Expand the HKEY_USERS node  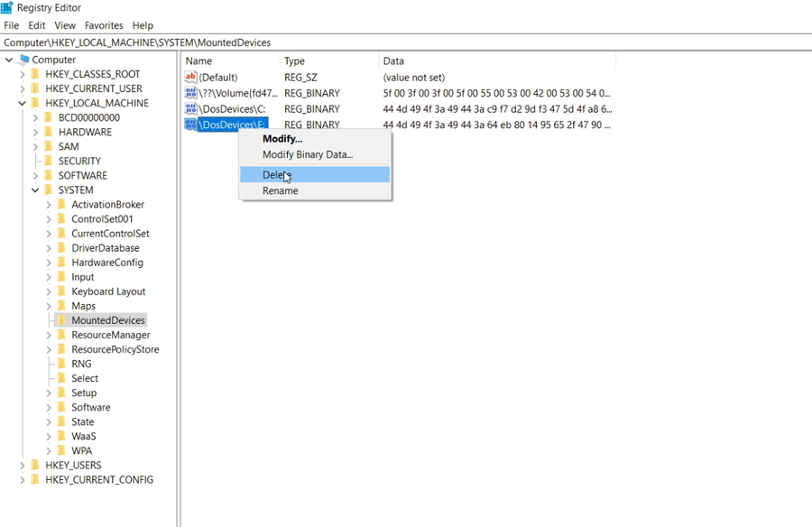pyautogui.click(x=23, y=466)
